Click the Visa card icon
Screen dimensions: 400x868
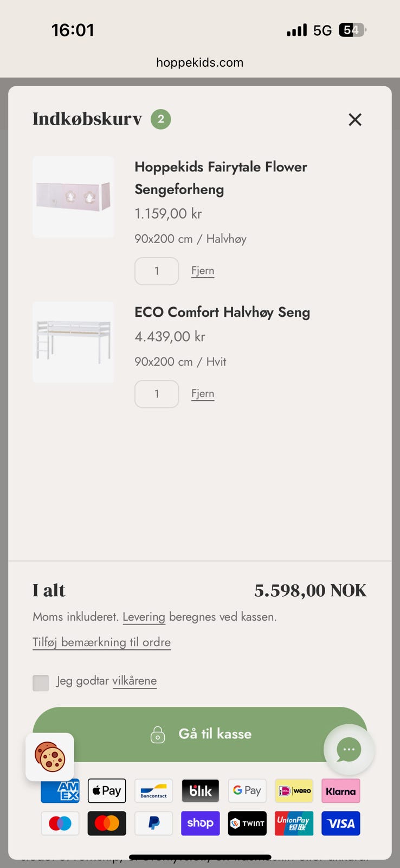[341, 823]
